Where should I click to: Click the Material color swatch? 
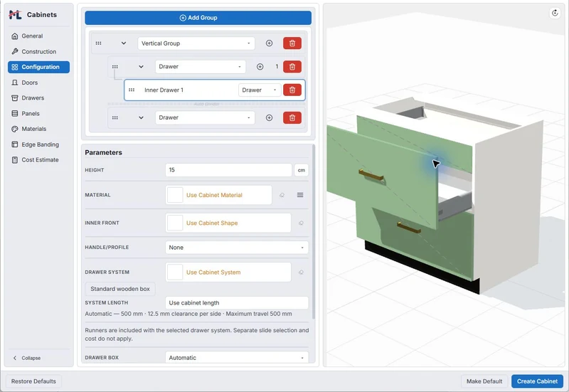point(175,195)
